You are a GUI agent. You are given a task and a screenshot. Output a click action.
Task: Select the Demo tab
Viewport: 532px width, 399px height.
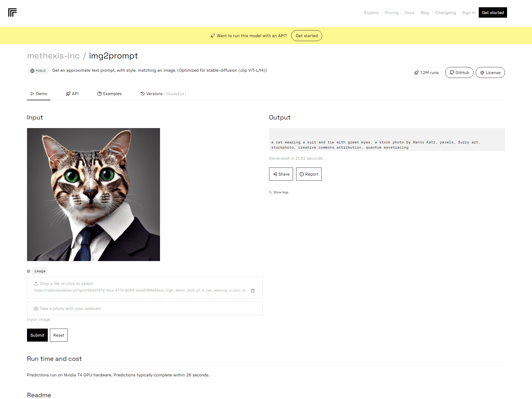point(39,94)
